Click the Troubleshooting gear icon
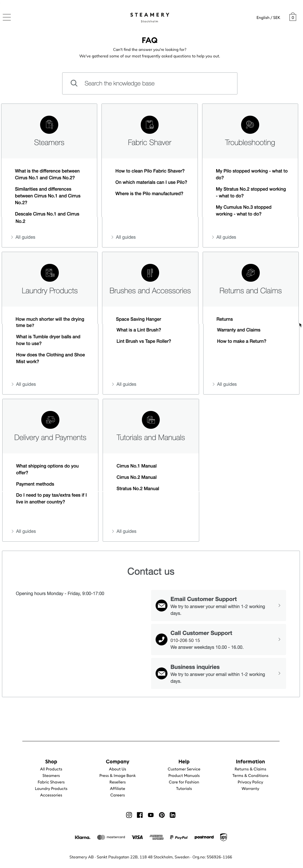The width and height of the screenshot is (303, 868). (x=250, y=125)
